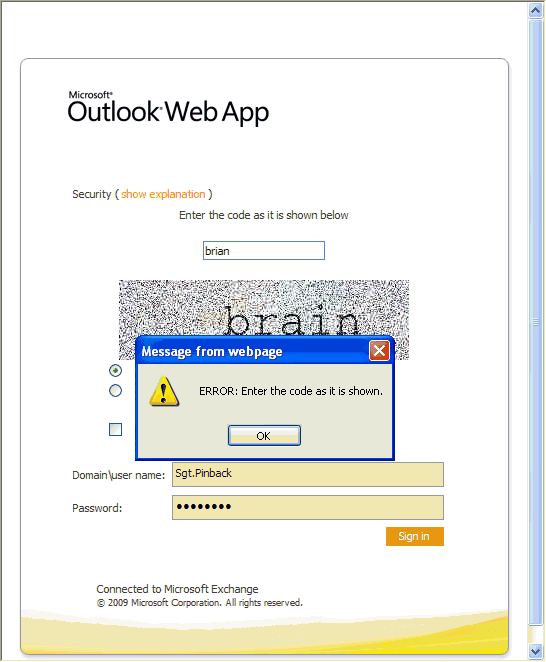The image size is (546, 662).
Task: Click the Security label text
Action: [92, 194]
